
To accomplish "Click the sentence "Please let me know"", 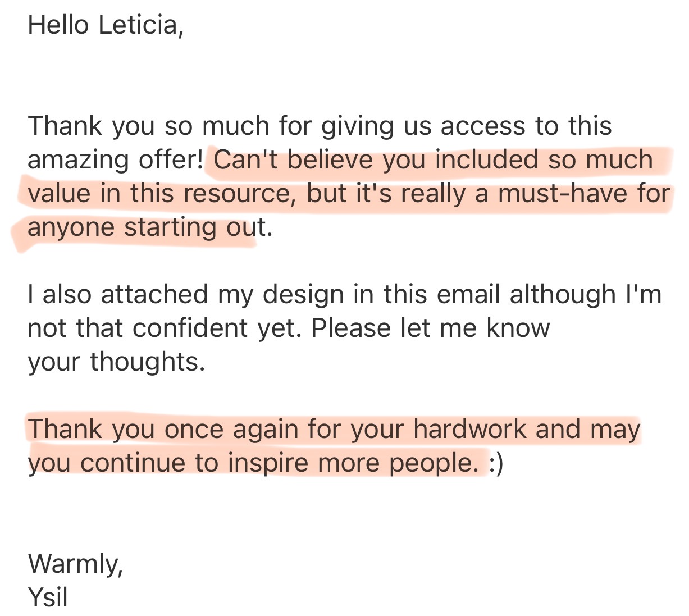I will pyautogui.click(x=430, y=328).
